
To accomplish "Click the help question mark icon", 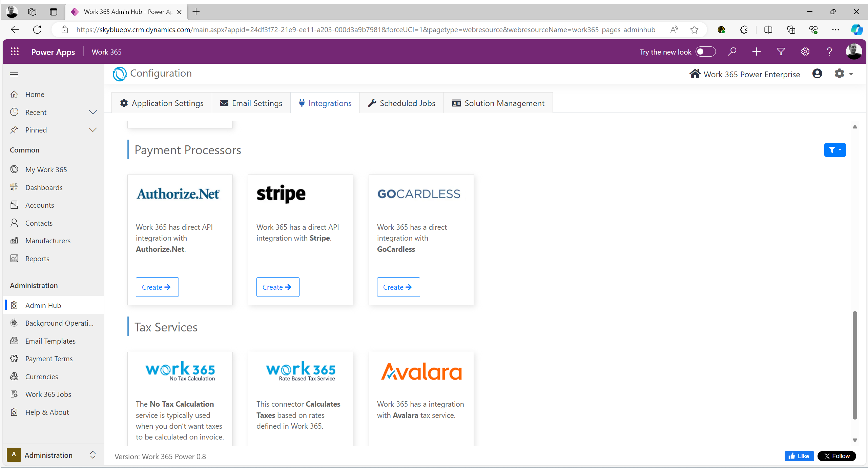I will [x=829, y=52].
